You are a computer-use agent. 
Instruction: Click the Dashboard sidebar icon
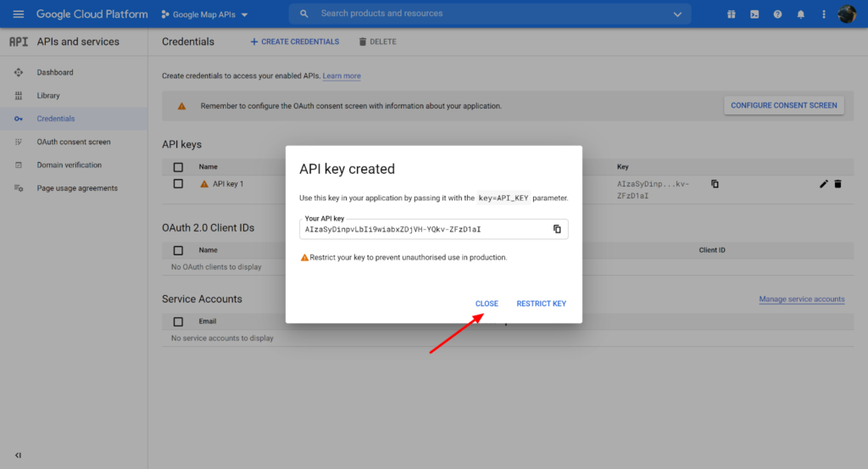pyautogui.click(x=19, y=73)
